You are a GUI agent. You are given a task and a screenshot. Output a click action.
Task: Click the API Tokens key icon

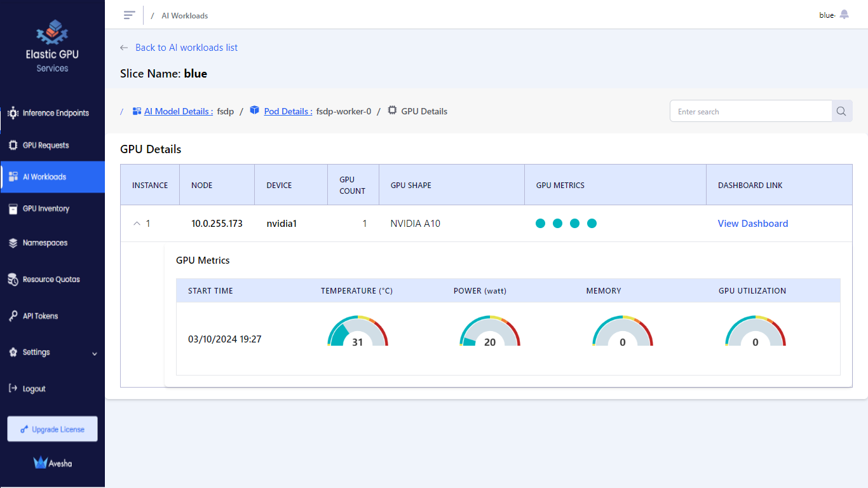(13, 316)
